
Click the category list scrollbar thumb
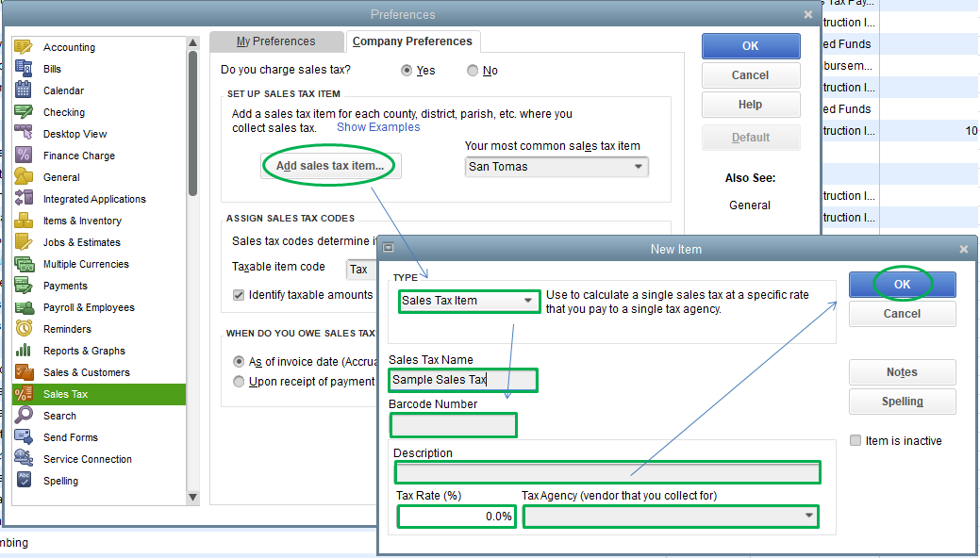(x=192, y=123)
